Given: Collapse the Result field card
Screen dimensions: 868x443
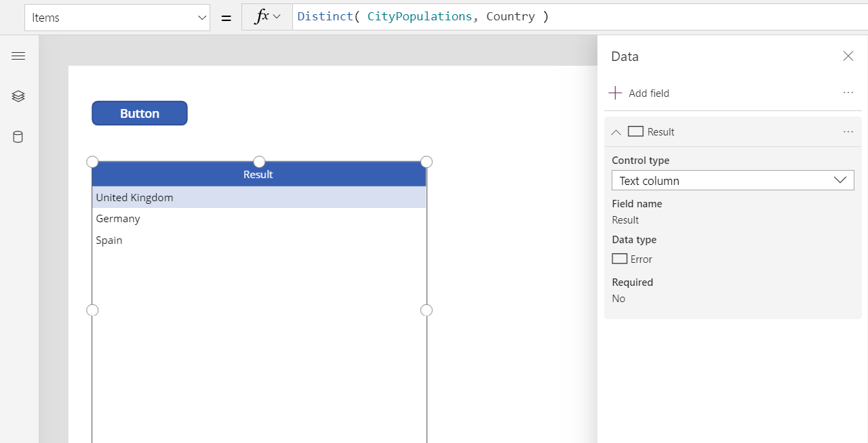Looking at the screenshot, I should point(616,132).
